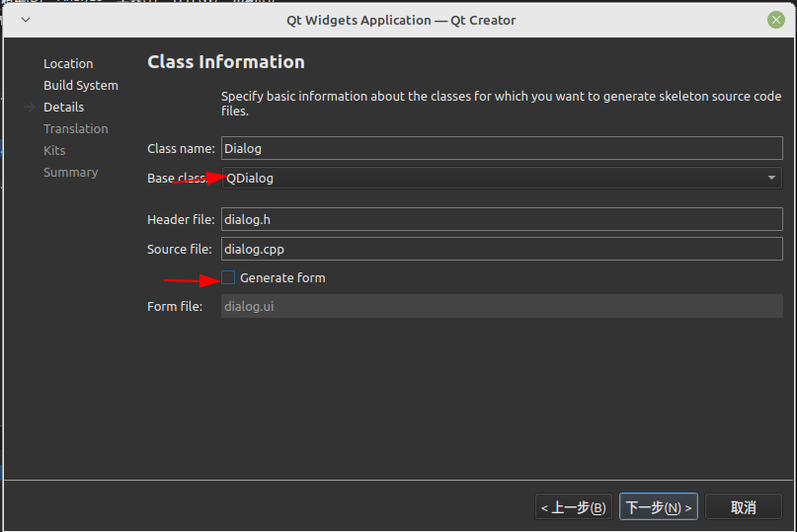The image size is (797, 532).
Task: Tick the Generate form checkbox
Action: coord(229,278)
